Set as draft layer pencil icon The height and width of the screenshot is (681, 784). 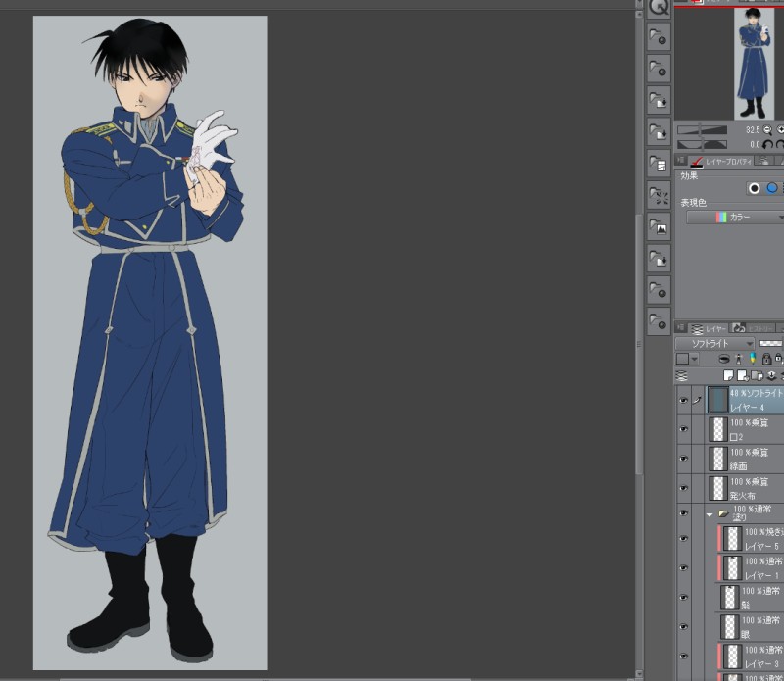[x=753, y=359]
